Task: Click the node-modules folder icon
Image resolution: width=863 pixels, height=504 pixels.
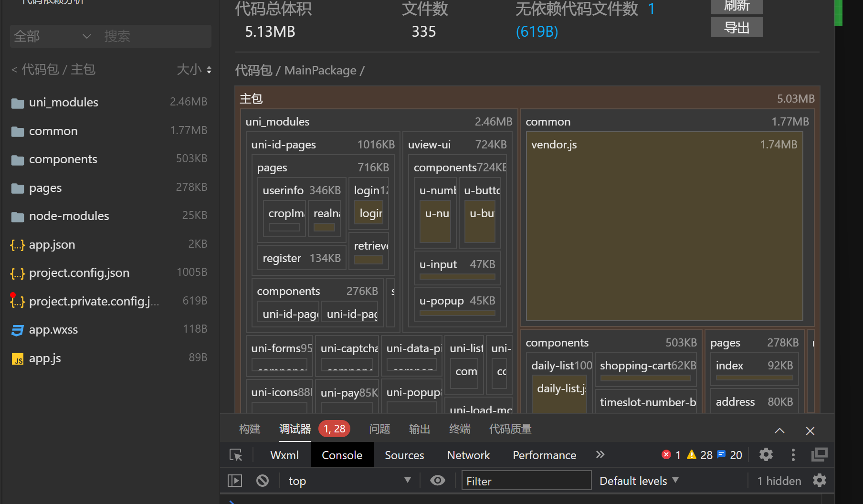Action: [18, 217]
